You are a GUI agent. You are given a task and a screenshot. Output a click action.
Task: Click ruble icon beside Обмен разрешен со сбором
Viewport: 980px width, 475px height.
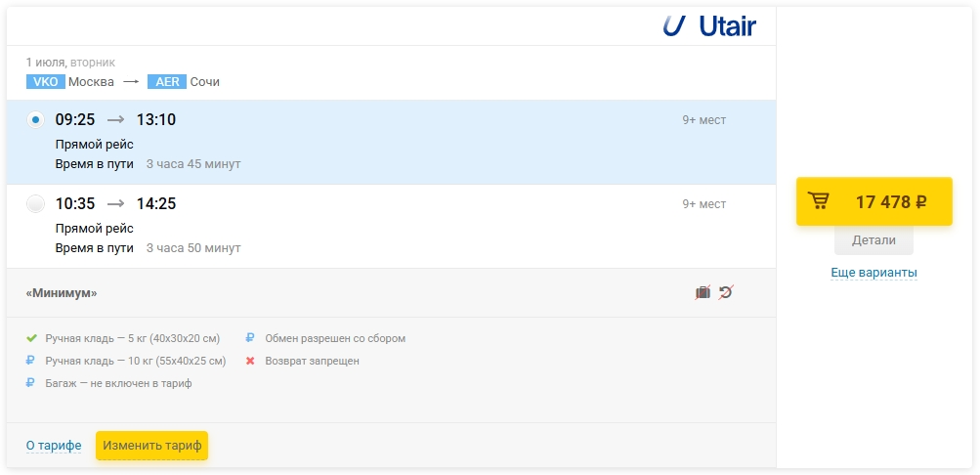250,338
